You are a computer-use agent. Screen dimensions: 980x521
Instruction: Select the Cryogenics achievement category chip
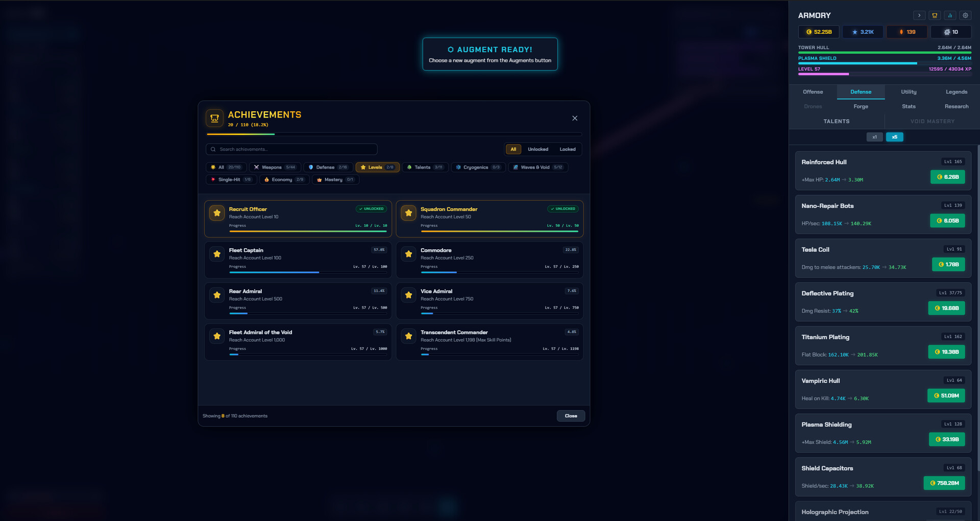coord(478,167)
